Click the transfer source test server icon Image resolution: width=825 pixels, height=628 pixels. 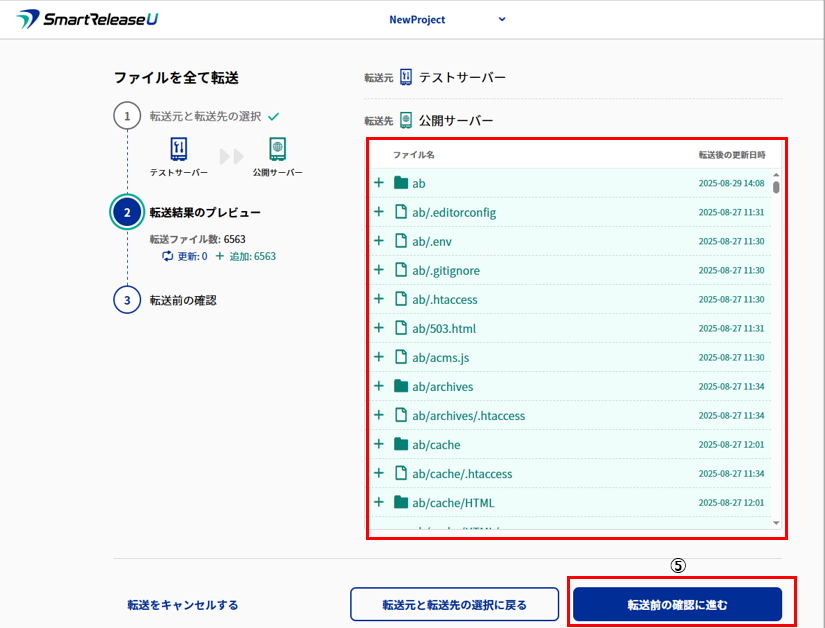(406, 77)
